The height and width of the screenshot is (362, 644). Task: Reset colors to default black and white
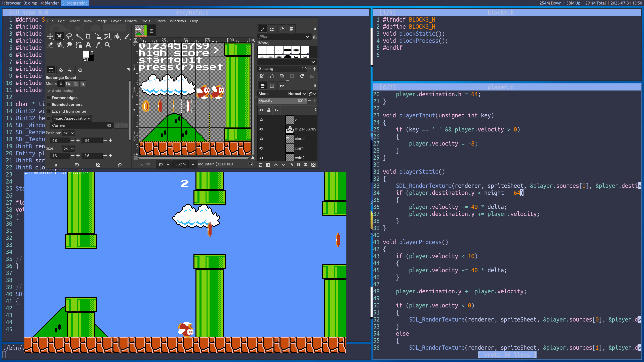tap(85, 60)
